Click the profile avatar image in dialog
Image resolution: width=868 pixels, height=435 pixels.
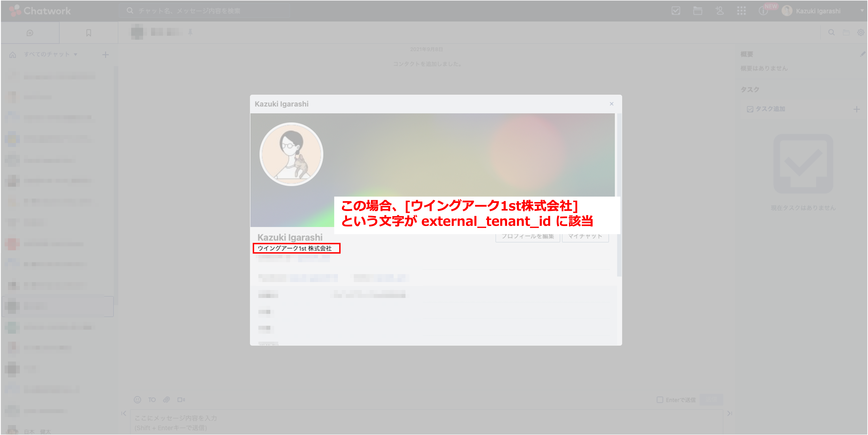[291, 154]
